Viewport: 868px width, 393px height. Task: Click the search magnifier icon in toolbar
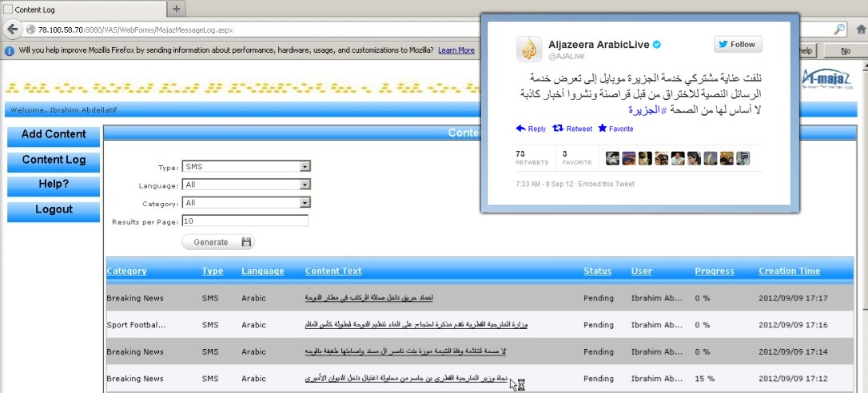coord(840,30)
